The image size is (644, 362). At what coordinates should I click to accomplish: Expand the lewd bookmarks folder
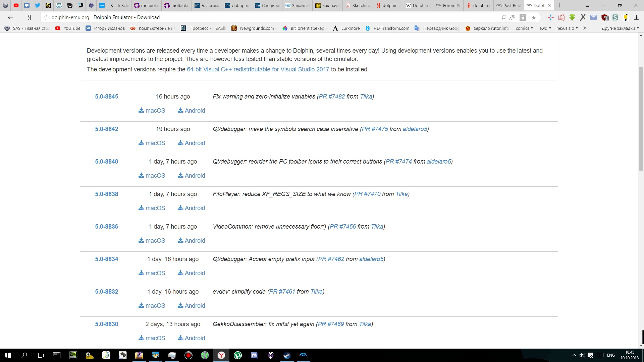click(x=544, y=28)
